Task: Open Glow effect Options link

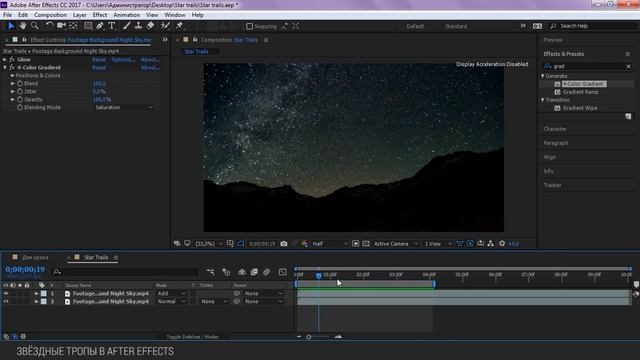Action: 123,60
